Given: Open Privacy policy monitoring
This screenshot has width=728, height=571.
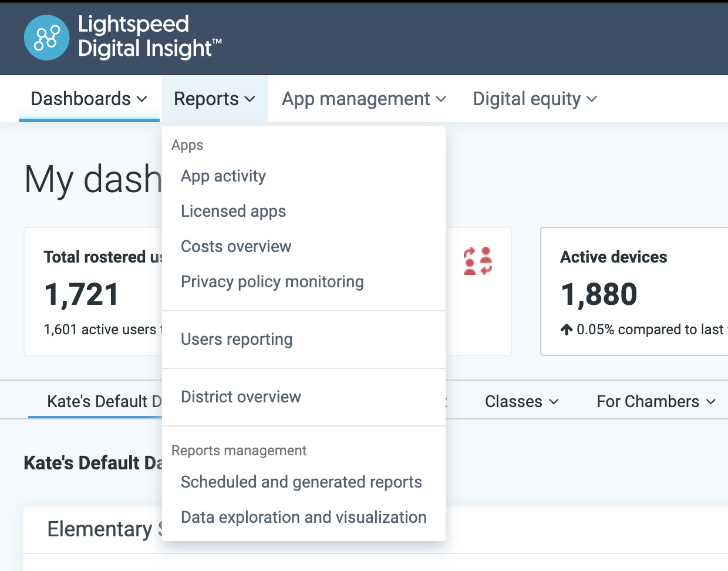Looking at the screenshot, I should pos(272,281).
